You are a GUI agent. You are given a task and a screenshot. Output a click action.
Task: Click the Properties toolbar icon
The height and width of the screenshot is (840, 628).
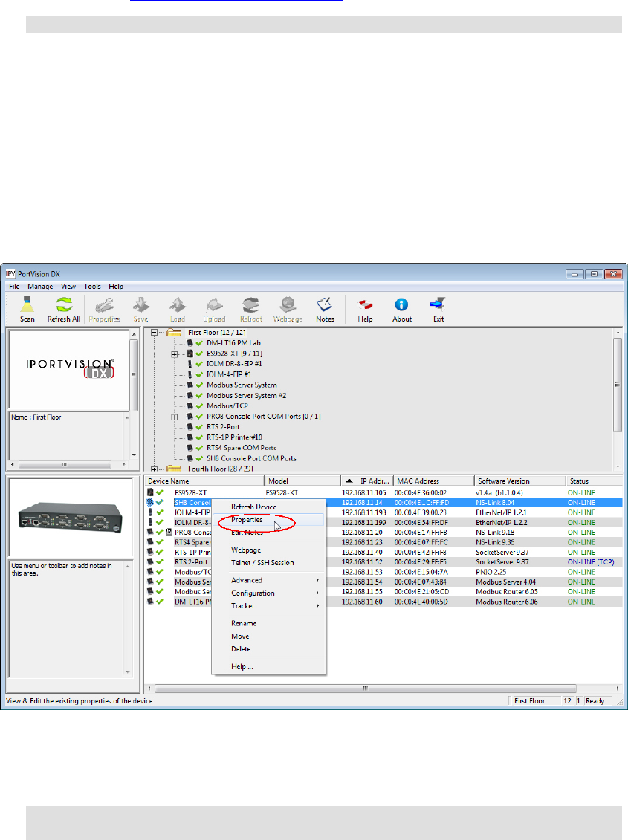[x=104, y=309]
